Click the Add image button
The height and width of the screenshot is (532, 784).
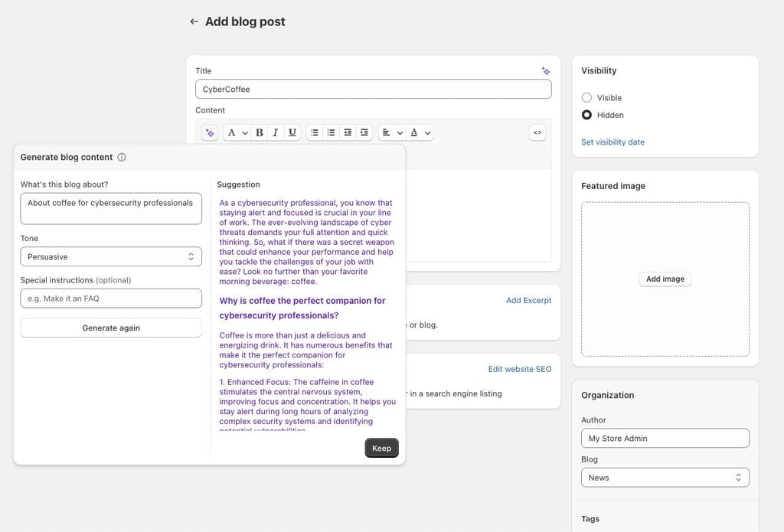665,279
